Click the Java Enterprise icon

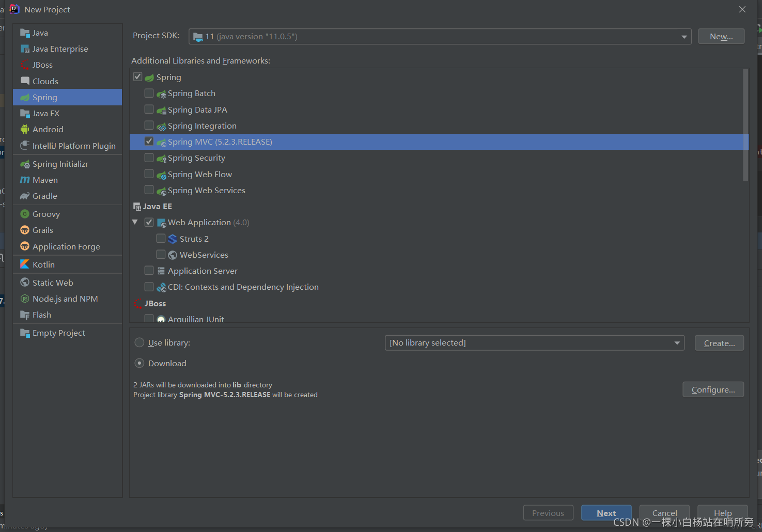pos(25,49)
